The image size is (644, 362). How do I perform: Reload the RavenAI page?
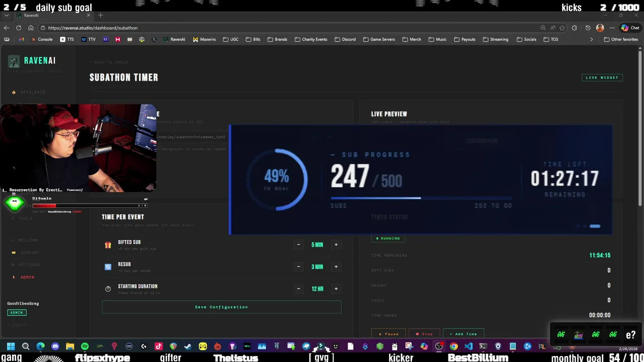point(19,28)
